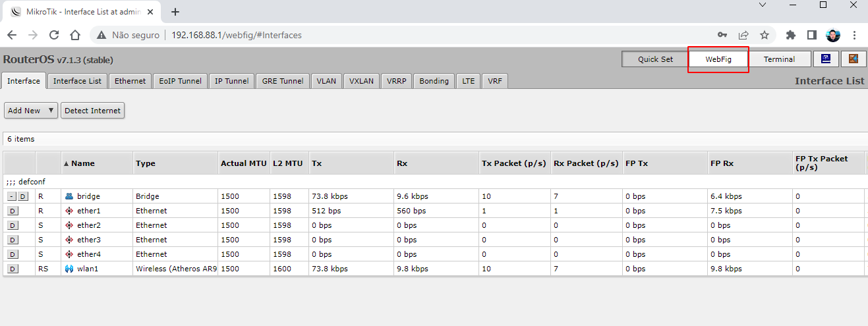Open the browser extensions puzzle icon

[x=792, y=35]
